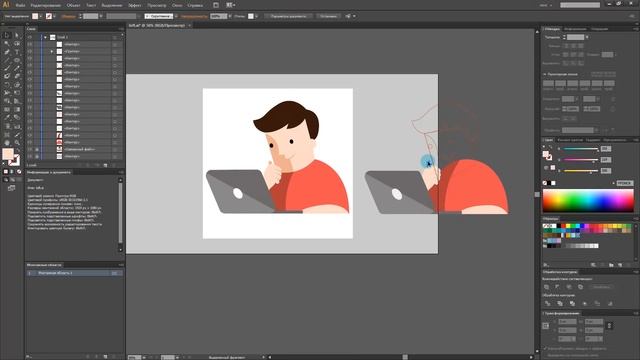Click the Непрозрачность link in control bar

194,16
